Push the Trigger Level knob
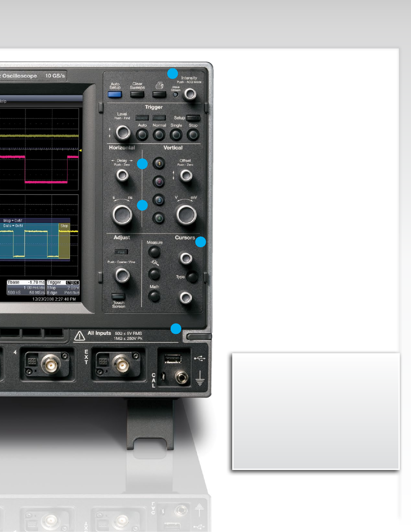 pyautogui.click(x=123, y=133)
